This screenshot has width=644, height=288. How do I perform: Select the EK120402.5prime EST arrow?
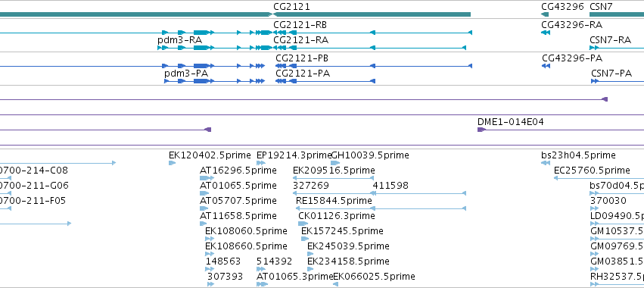(172, 163)
